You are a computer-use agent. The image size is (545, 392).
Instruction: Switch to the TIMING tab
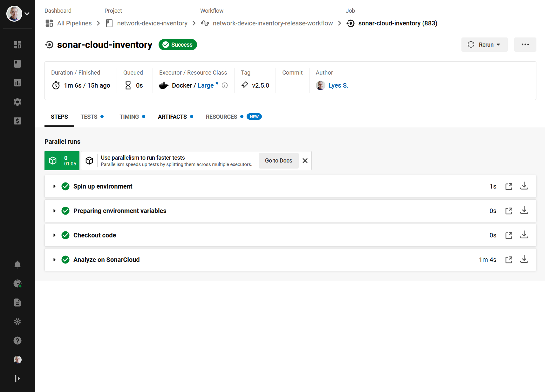(133, 117)
